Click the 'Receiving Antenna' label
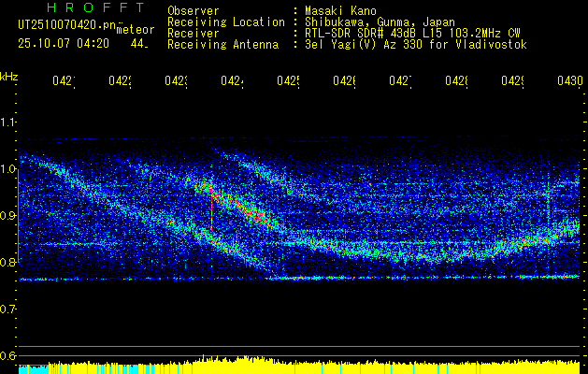 click(222, 45)
